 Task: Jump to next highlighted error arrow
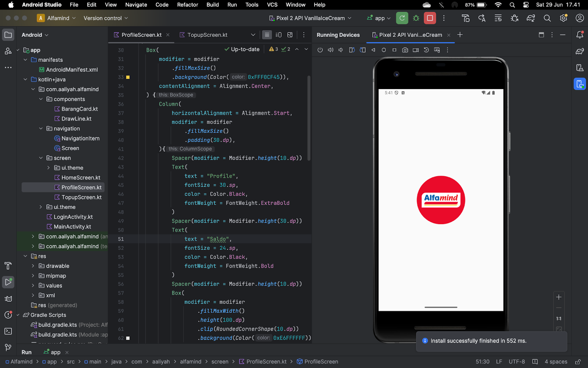tap(306, 49)
